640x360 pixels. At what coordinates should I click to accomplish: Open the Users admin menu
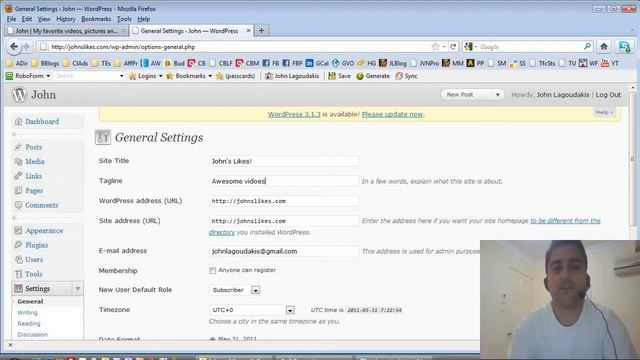coord(34,260)
